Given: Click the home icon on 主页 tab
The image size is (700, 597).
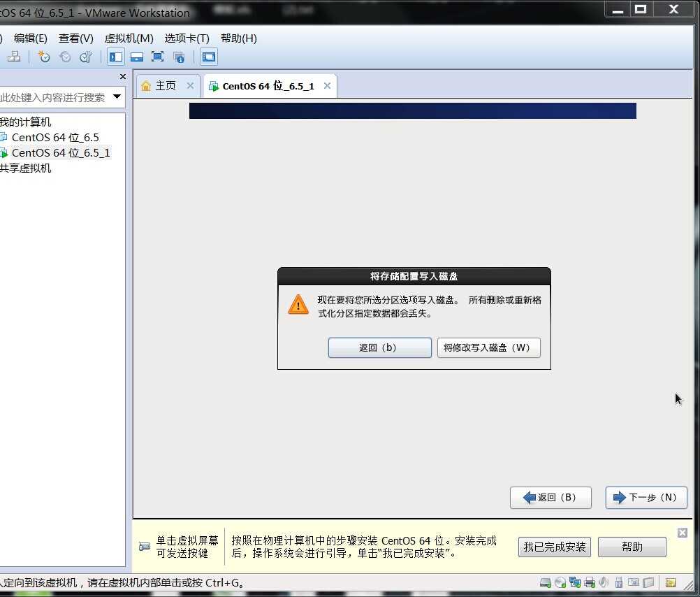Looking at the screenshot, I should (x=146, y=86).
